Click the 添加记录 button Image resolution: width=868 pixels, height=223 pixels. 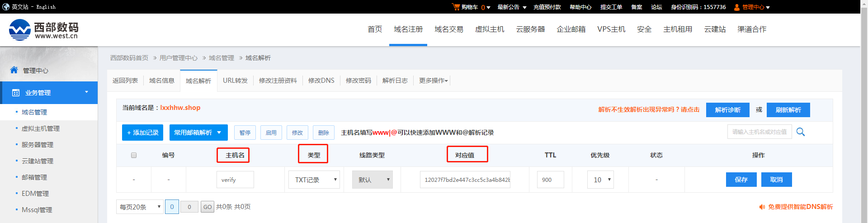pyautogui.click(x=142, y=133)
